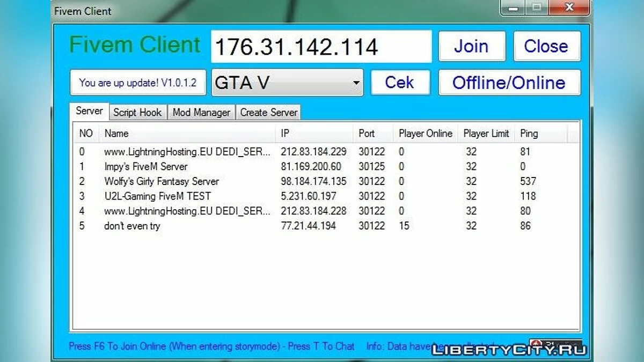
Task: Open the Script Hook tab
Action: (137, 112)
